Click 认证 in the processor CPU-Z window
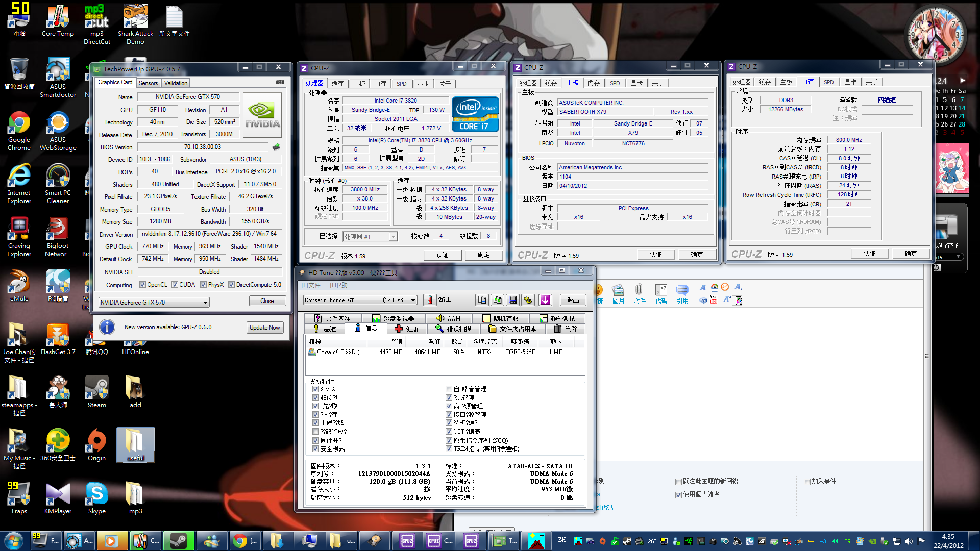This screenshot has width=980, height=551. [442, 255]
